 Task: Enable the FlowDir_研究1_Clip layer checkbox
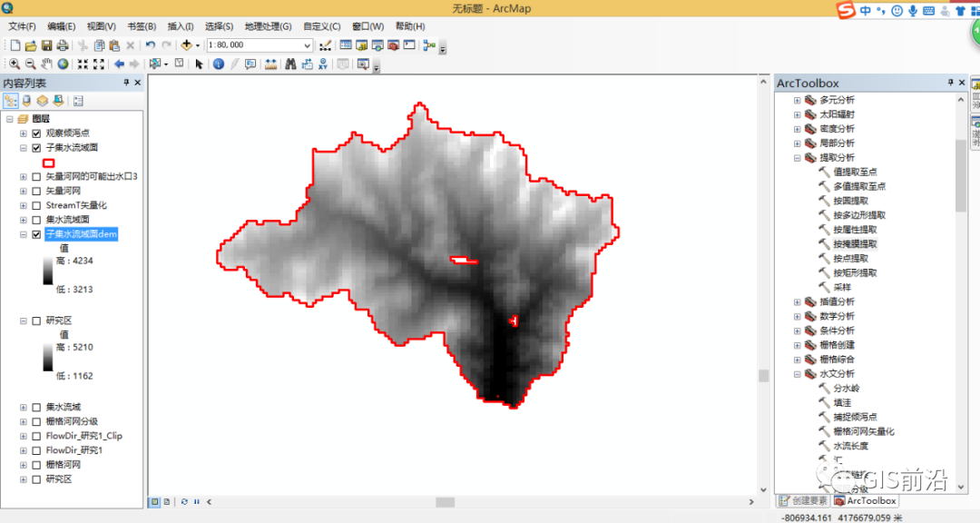click(x=36, y=436)
